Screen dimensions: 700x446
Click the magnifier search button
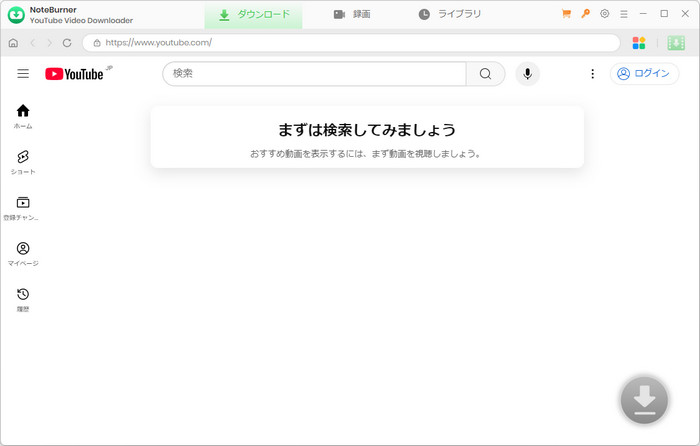[x=486, y=74]
